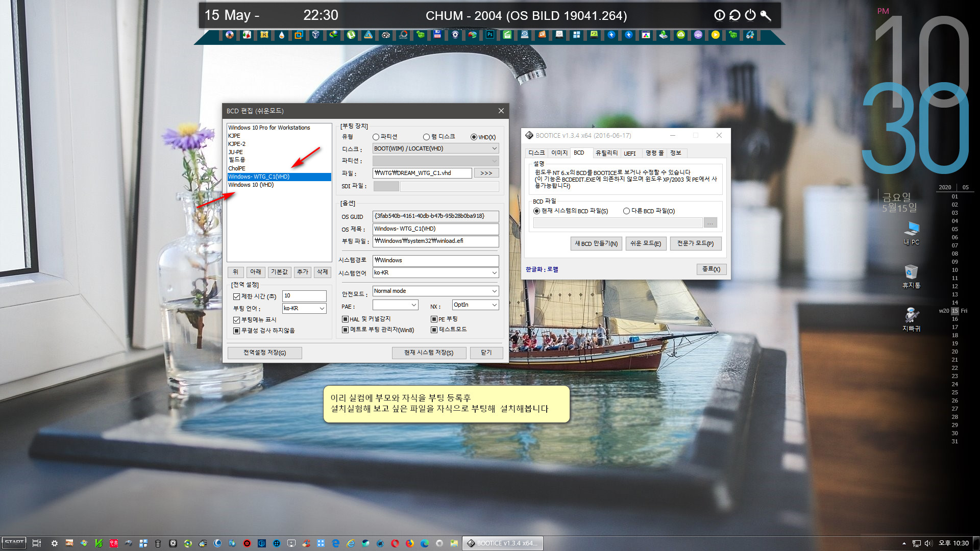Switch to the 디스크 tab in BOOTICE
980x551 pixels.
tap(536, 153)
